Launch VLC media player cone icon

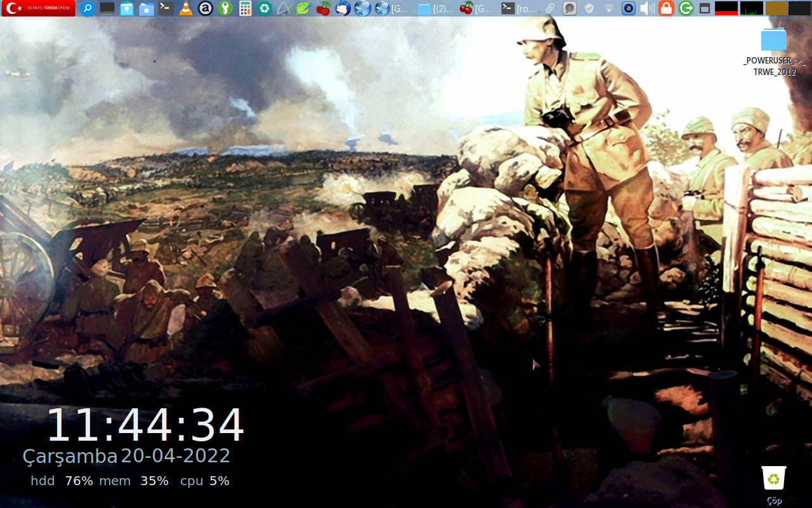[186, 8]
